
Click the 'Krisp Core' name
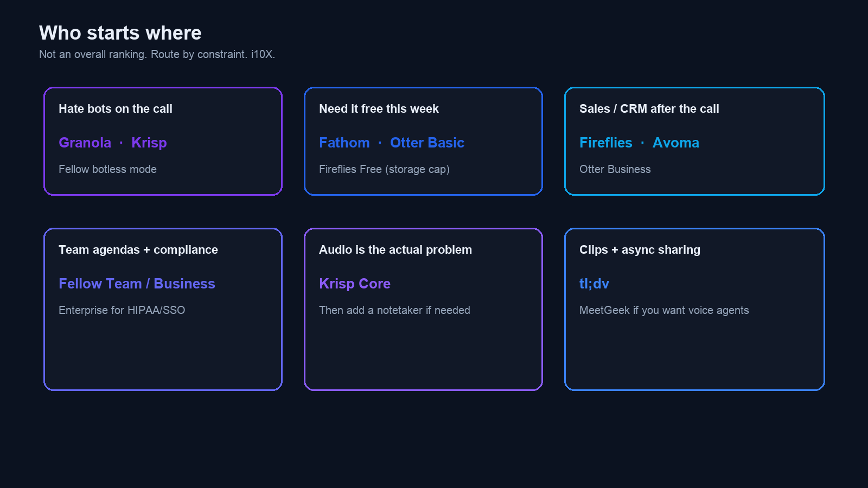pos(354,284)
